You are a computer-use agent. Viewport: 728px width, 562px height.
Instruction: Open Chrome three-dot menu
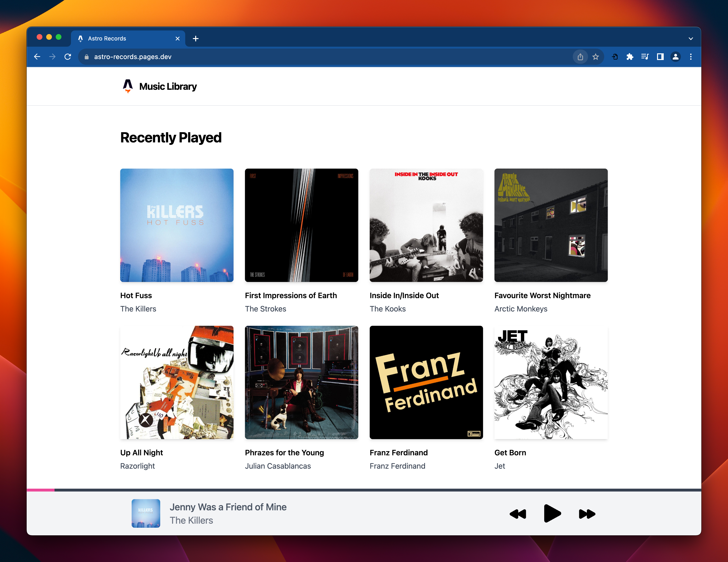pyautogui.click(x=691, y=57)
